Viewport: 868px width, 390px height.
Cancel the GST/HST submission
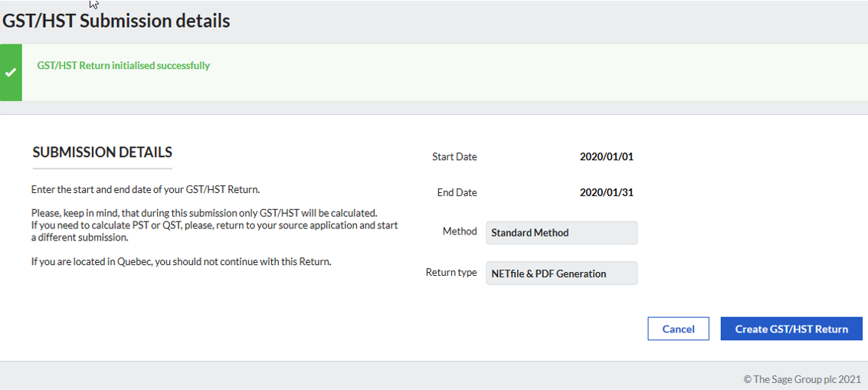tap(678, 329)
